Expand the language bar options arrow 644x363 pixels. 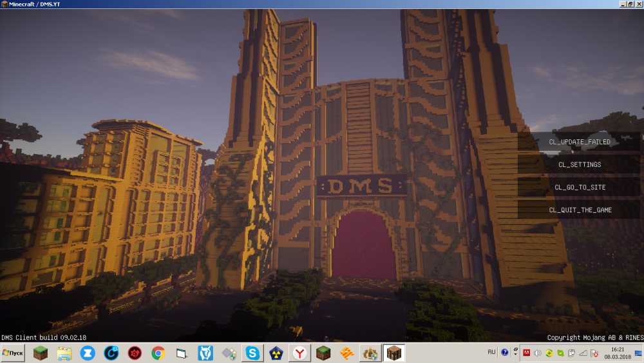(515, 355)
